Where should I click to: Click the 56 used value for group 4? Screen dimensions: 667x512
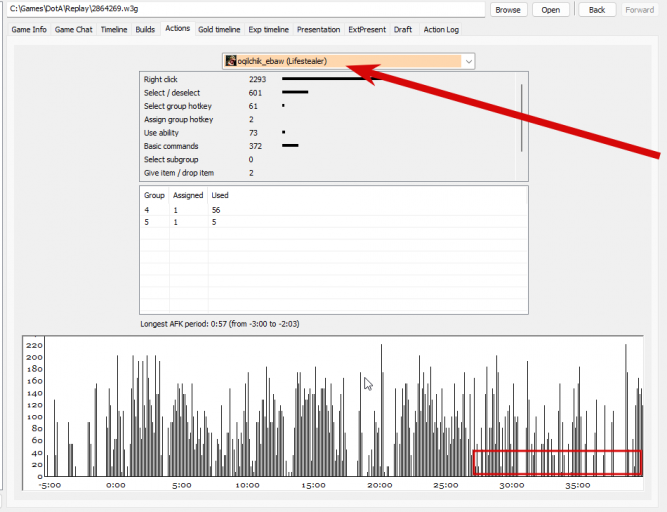click(216, 210)
